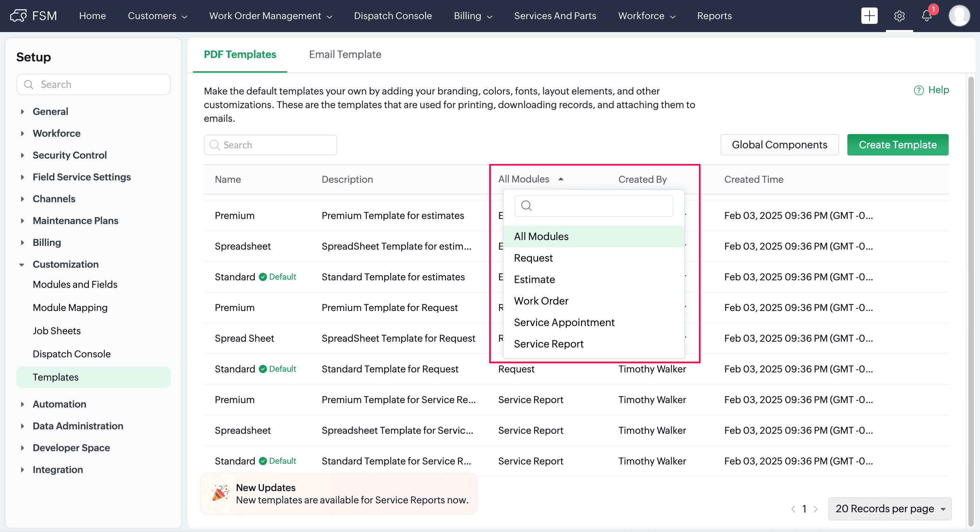This screenshot has width=980, height=532.
Task: Go to previous page arrow
Action: [x=793, y=509]
